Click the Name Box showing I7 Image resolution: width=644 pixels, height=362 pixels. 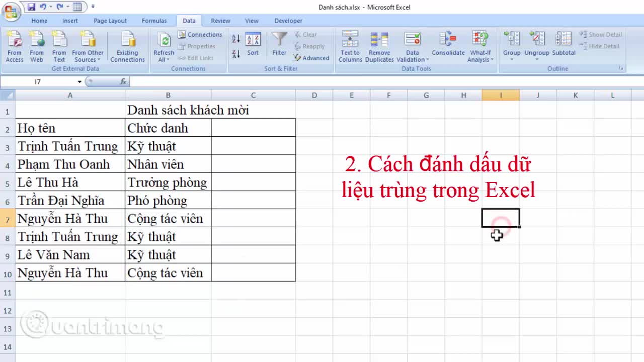pos(38,81)
